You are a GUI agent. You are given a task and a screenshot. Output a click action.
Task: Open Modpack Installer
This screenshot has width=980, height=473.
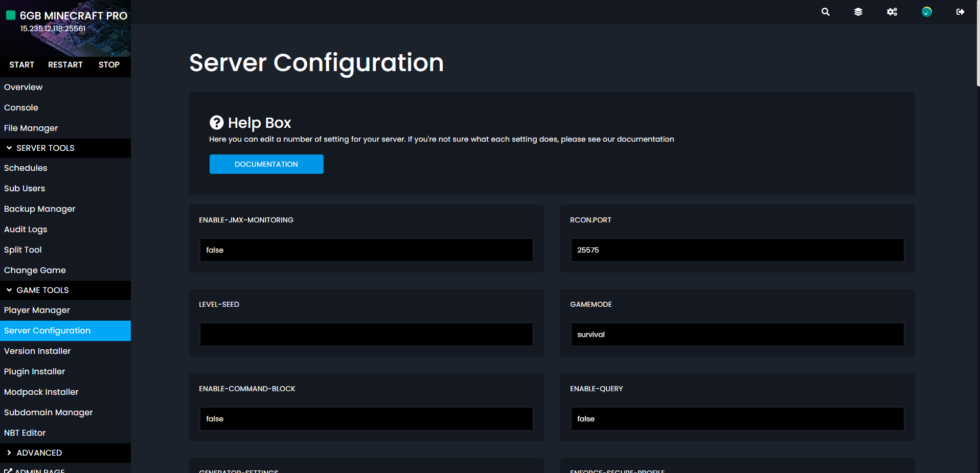pyautogui.click(x=65, y=392)
